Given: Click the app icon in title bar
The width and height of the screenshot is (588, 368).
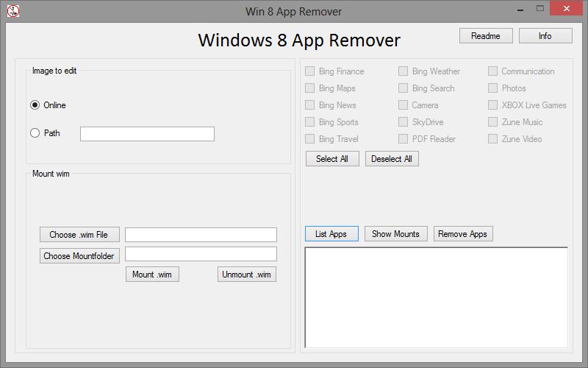Looking at the screenshot, I should (13, 11).
